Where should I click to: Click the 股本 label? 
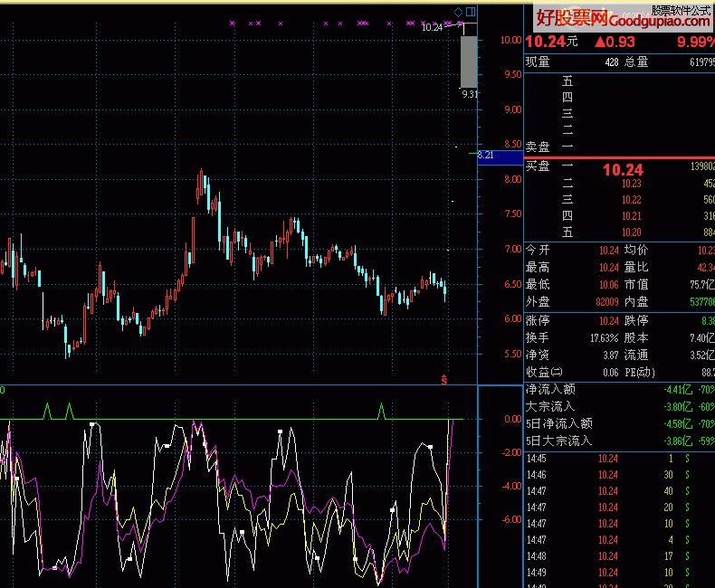[x=636, y=337]
